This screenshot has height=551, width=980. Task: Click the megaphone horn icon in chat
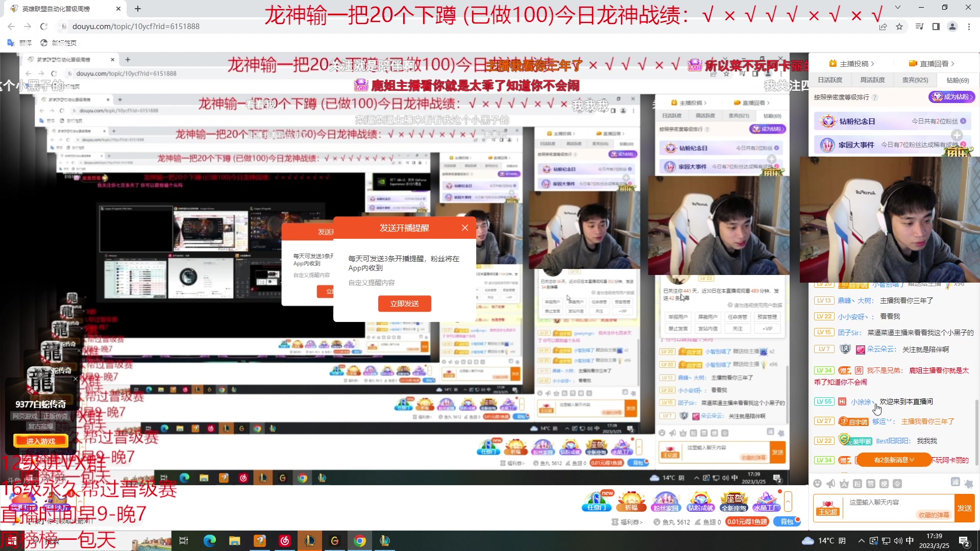pos(831,484)
